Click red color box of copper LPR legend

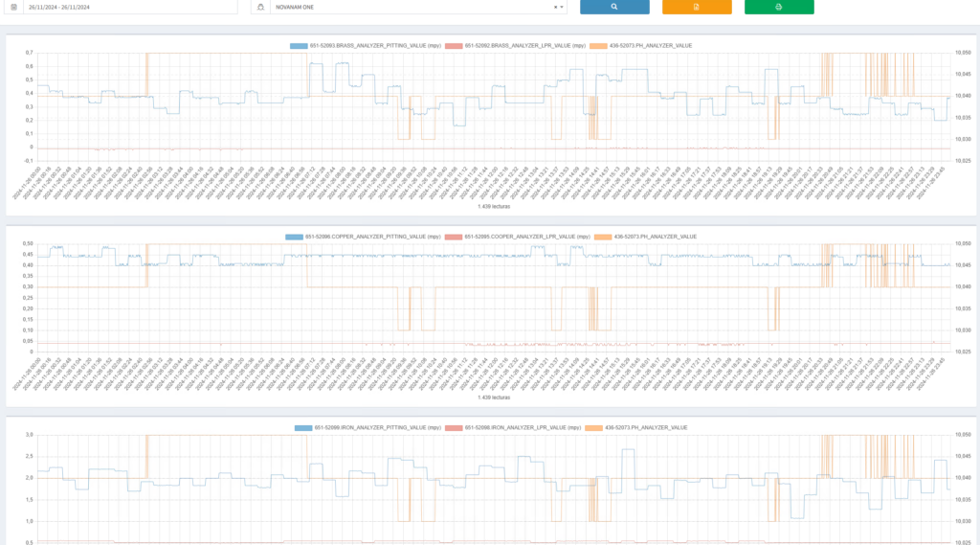coord(453,236)
